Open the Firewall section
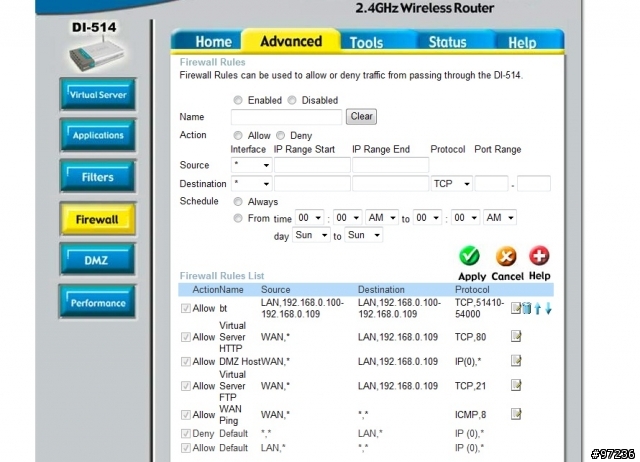 (x=98, y=219)
